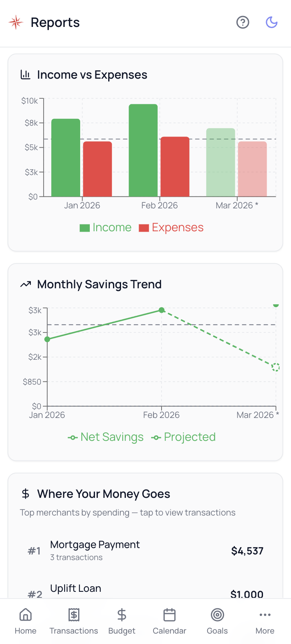
Task: Open the Calendar tab
Action: click(170, 621)
